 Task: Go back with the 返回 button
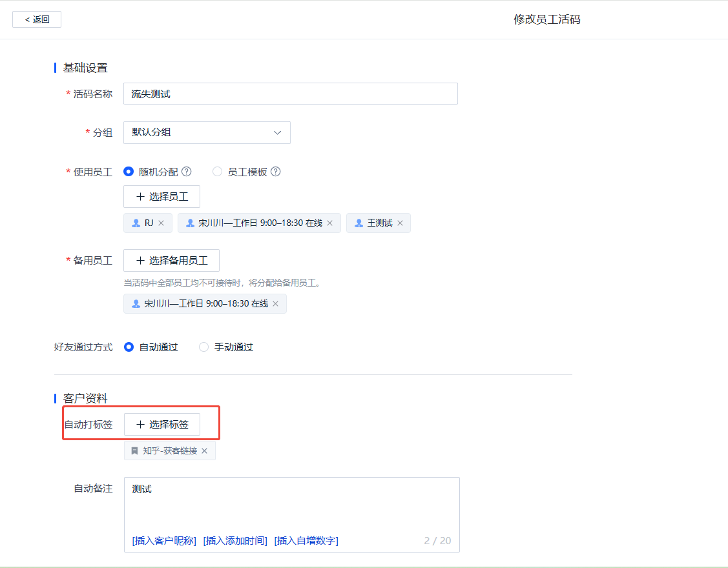click(37, 19)
